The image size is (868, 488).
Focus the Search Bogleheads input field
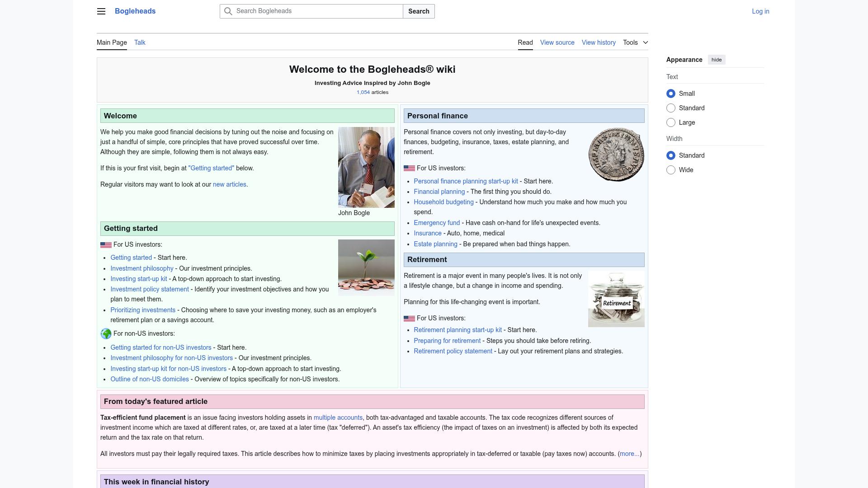(311, 11)
